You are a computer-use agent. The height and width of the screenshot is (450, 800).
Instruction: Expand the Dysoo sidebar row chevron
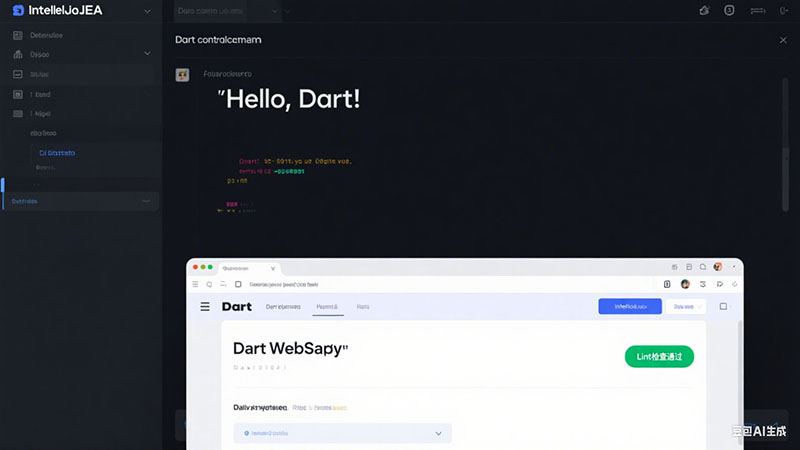coord(147,53)
